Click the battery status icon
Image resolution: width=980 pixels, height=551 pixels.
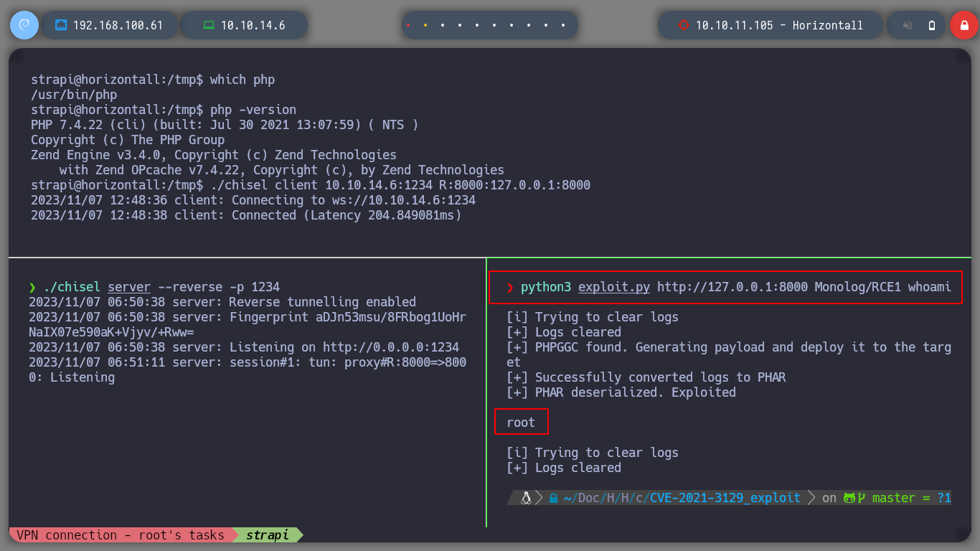click(x=932, y=25)
